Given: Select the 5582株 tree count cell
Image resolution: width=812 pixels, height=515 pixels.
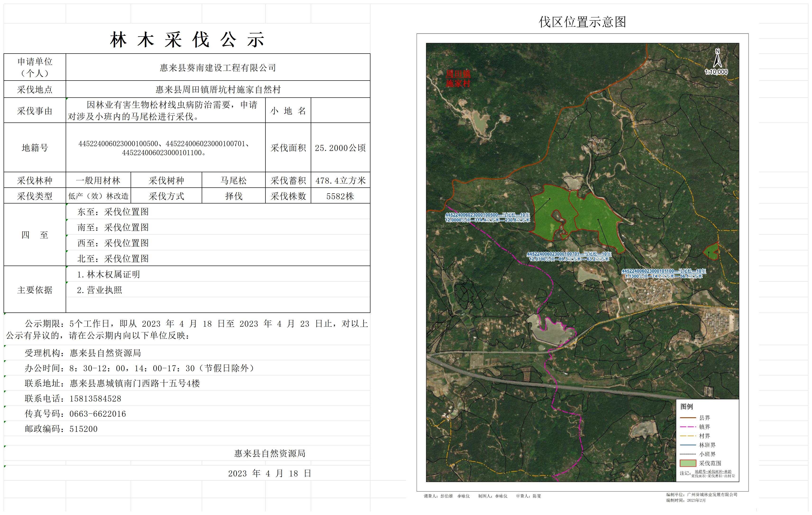Looking at the screenshot, I should click(x=340, y=196).
